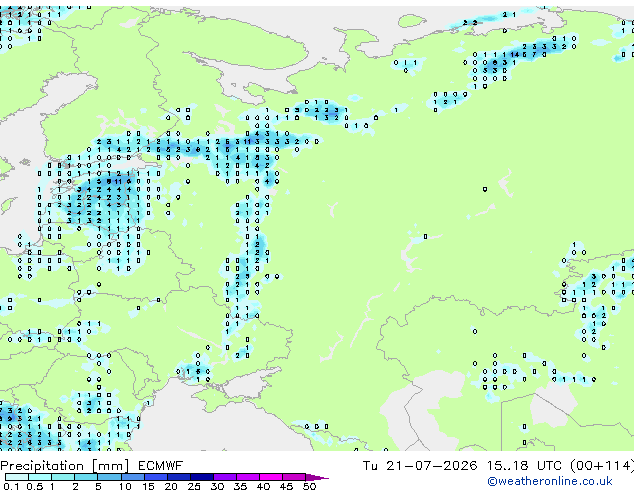Pick the legend color between 5 and 10
The image size is (634, 490).
(x=110, y=477)
